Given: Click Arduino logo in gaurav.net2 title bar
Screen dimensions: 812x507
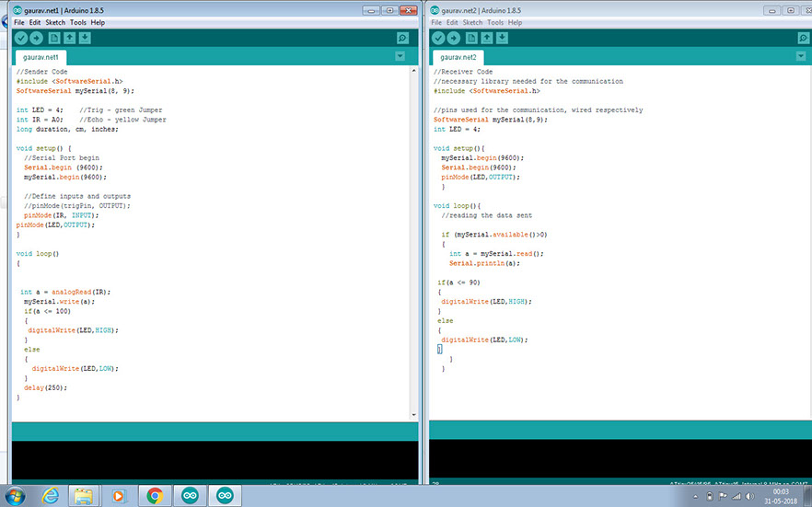Looking at the screenshot, I should tap(435, 10).
